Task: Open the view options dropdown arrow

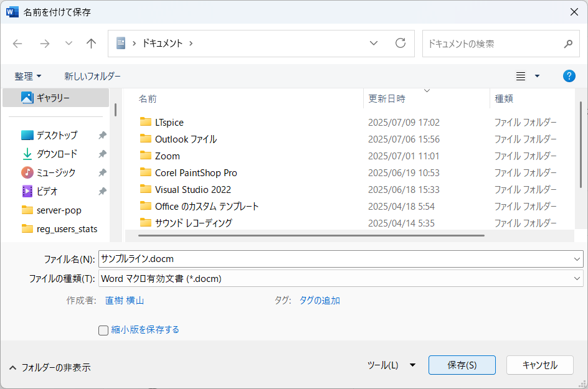Action: [537, 76]
